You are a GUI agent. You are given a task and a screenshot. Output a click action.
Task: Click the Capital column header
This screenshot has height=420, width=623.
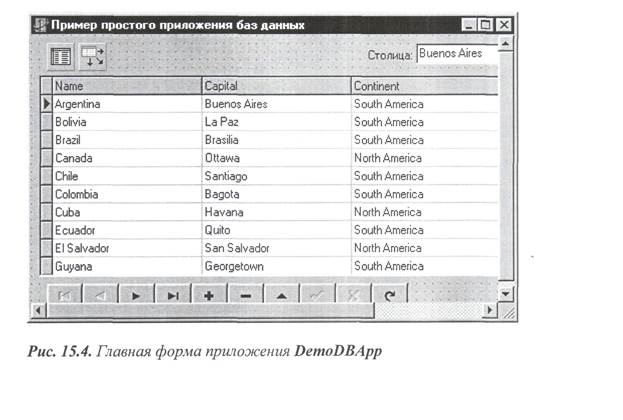pyautogui.click(x=277, y=86)
